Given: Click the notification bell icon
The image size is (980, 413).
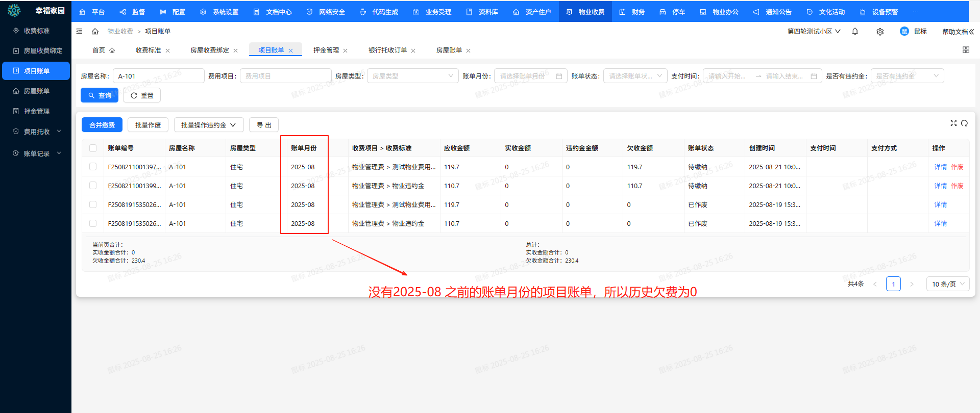Looking at the screenshot, I should pos(855,32).
